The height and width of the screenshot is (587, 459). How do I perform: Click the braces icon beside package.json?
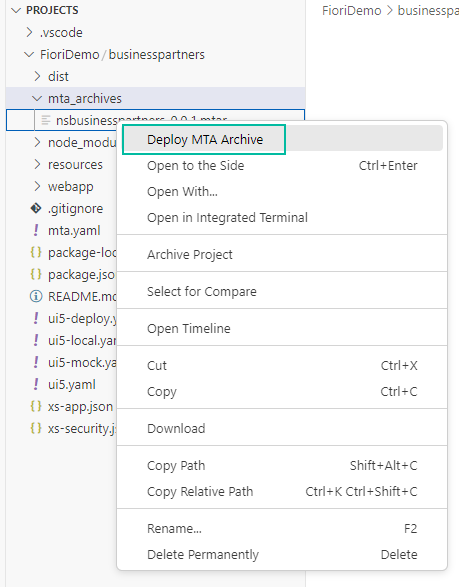[x=36, y=274]
